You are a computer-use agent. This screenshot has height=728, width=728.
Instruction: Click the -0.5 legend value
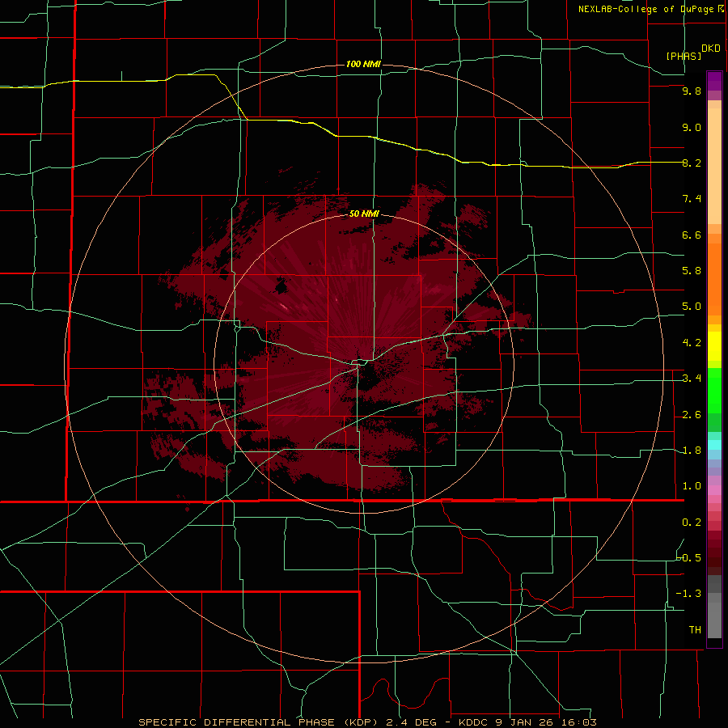(x=689, y=558)
